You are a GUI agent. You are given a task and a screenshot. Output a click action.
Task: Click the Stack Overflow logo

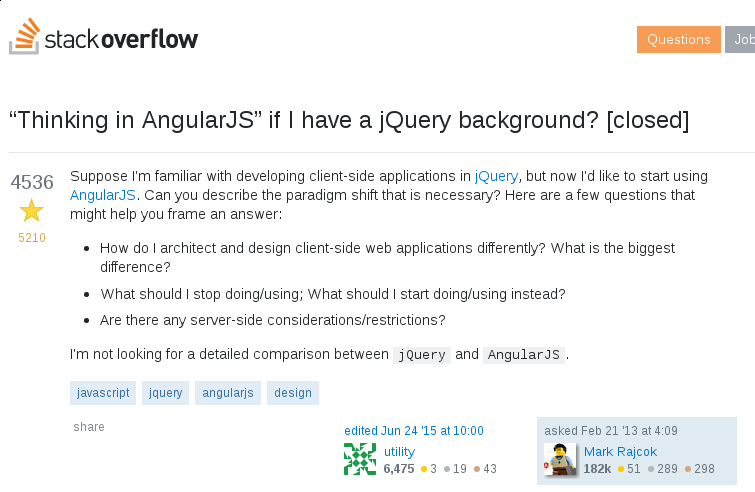click(104, 37)
